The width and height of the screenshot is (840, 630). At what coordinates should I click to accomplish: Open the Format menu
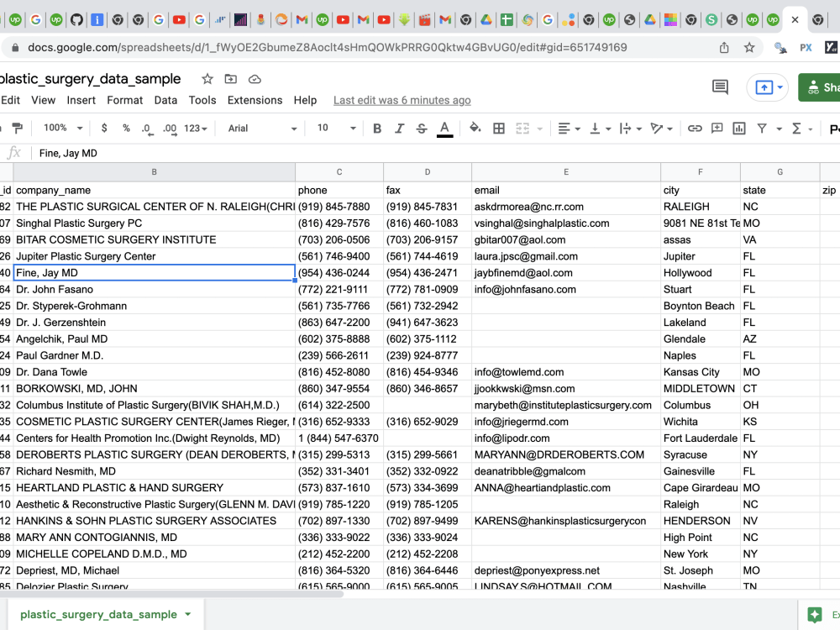tap(125, 100)
